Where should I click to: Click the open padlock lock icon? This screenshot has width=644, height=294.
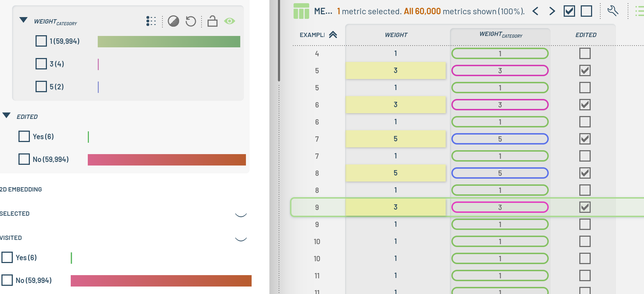pos(213,21)
